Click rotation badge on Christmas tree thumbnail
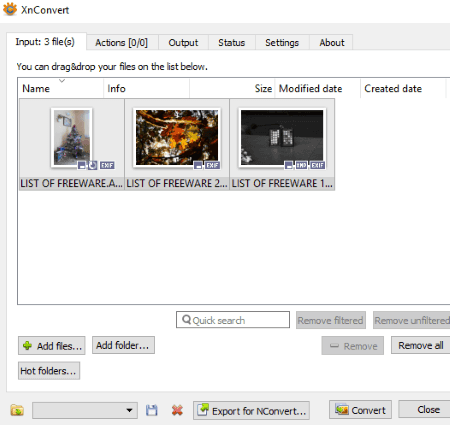Screen dimensions: 450x425 (93, 165)
